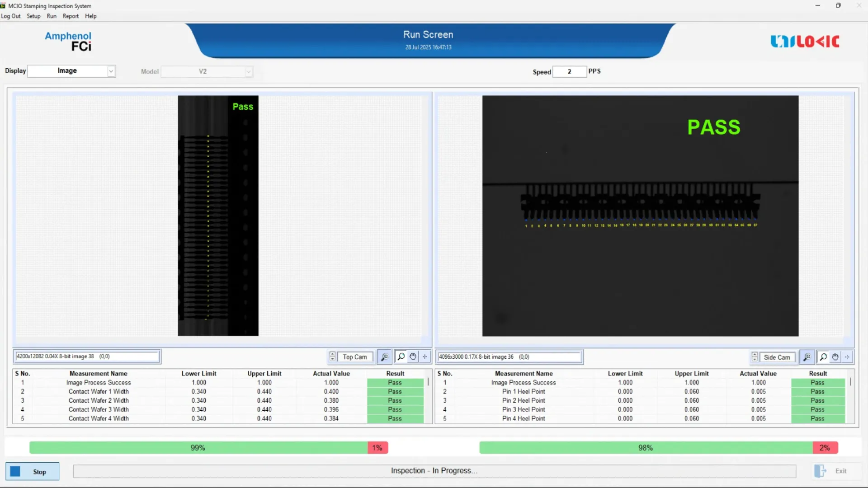This screenshot has width=868, height=488.
Task: Select Top Cam pan hand tool
Action: click(413, 357)
